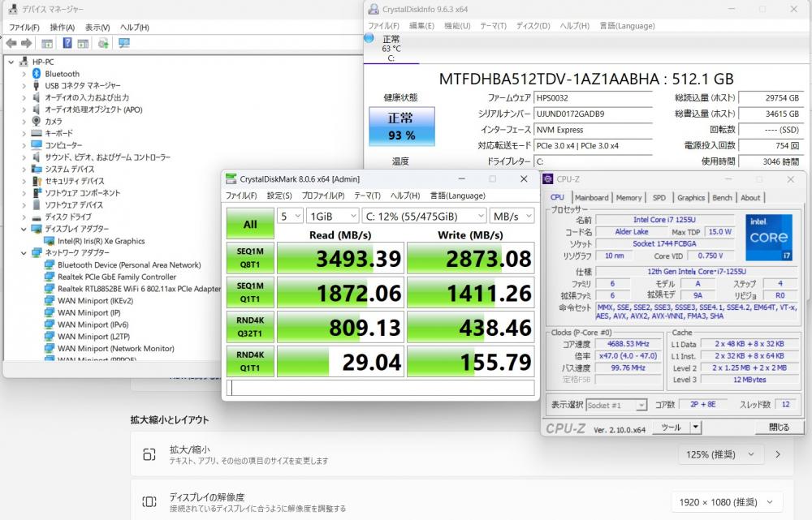Image resolution: width=812 pixels, height=520 pixels.
Task: Run all benchmarks with the All button
Action: click(250, 224)
